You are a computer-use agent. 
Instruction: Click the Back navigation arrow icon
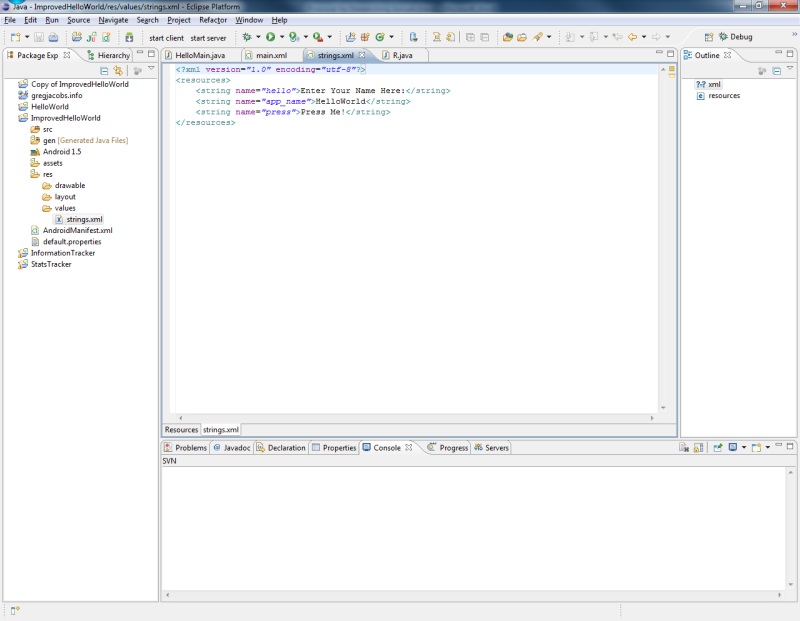pos(632,37)
